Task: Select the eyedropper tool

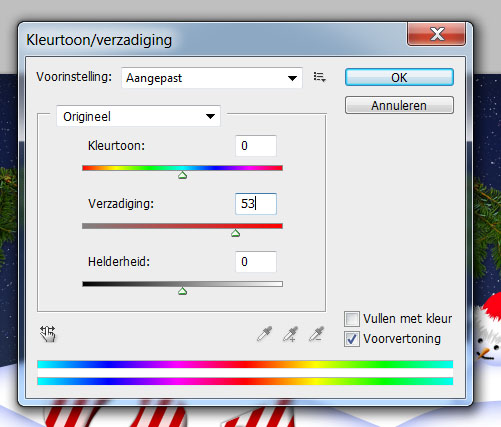Action: (264, 334)
